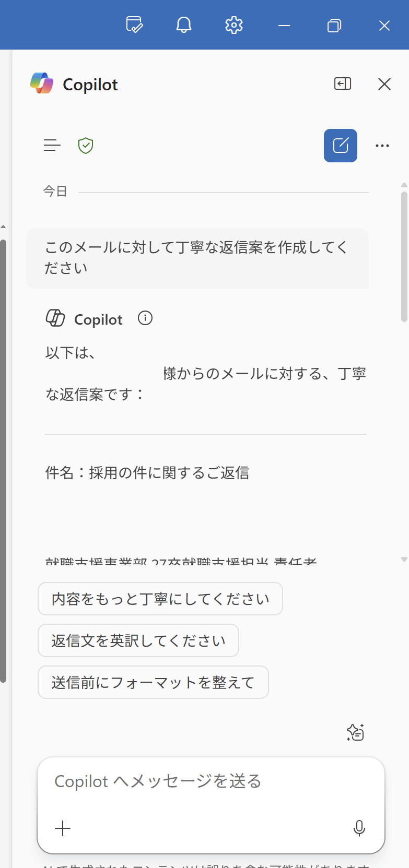Activate the microphone voice input
This screenshot has height=868, width=409.
(359, 828)
